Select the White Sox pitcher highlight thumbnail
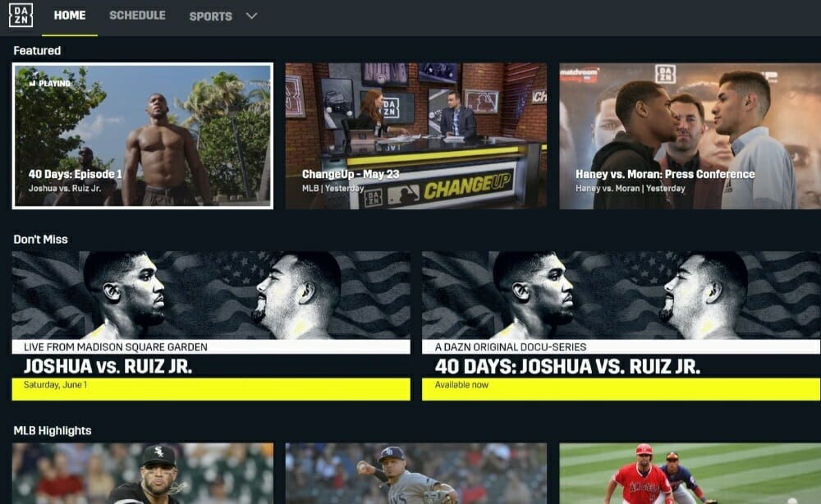This screenshot has height=504, width=821. pyautogui.click(x=143, y=474)
